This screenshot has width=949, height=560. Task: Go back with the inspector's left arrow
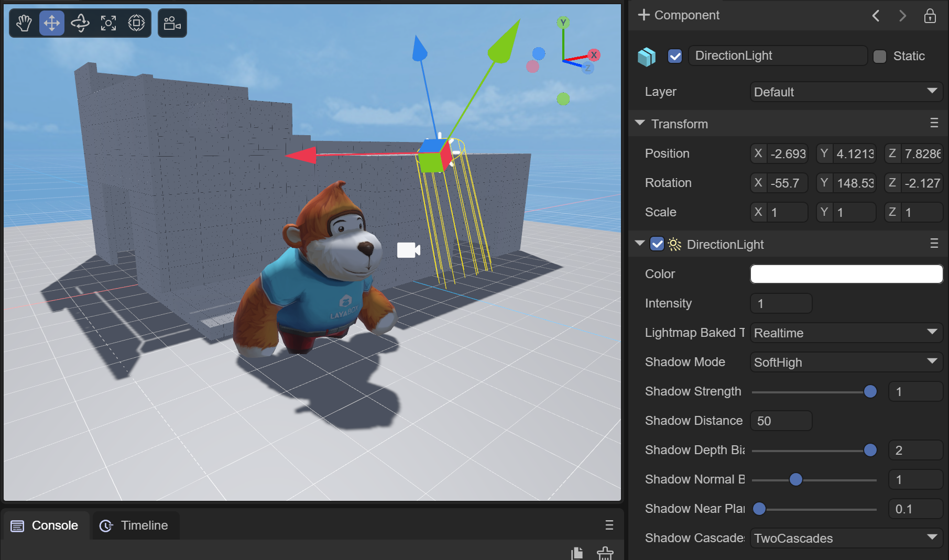coord(876,16)
